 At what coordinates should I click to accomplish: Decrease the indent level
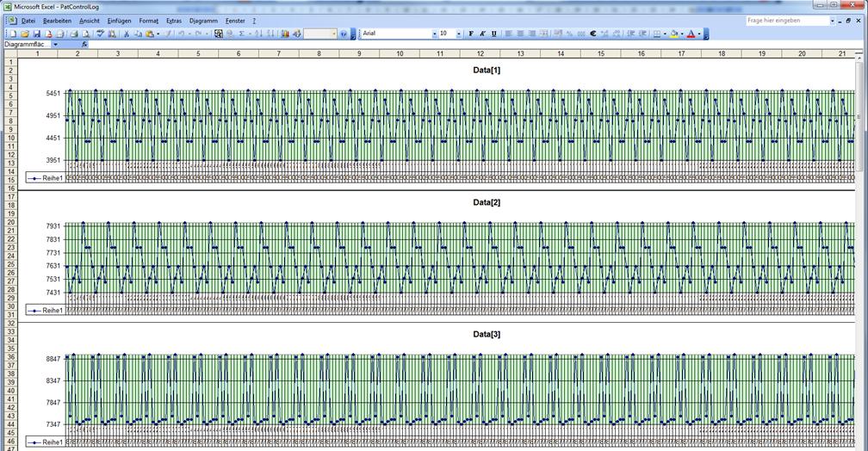630,34
